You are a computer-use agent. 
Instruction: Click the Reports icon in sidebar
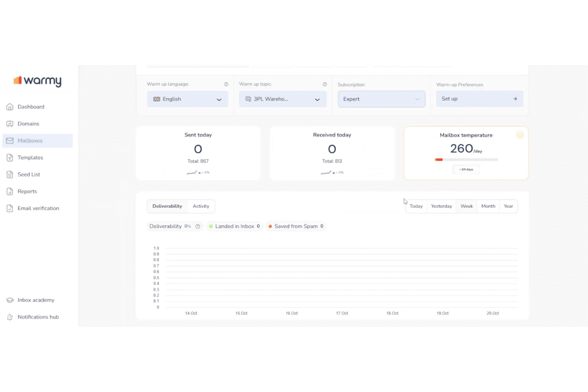click(x=10, y=191)
